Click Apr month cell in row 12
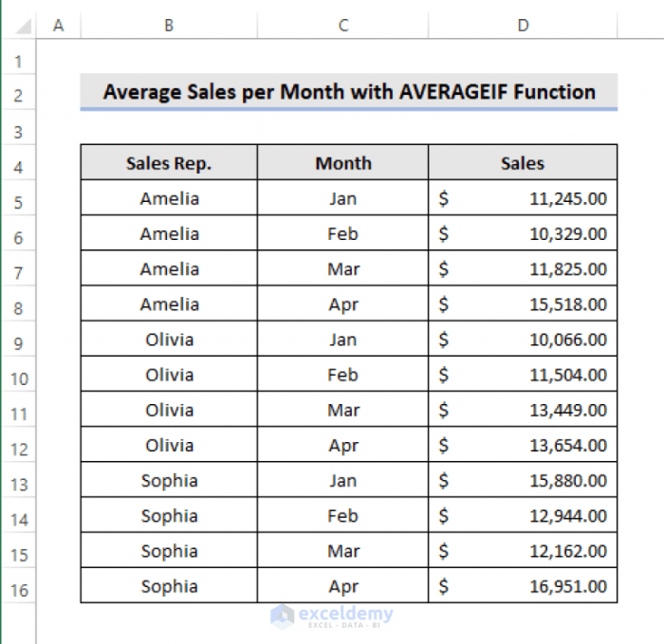This screenshot has height=644, width=664. tap(343, 445)
